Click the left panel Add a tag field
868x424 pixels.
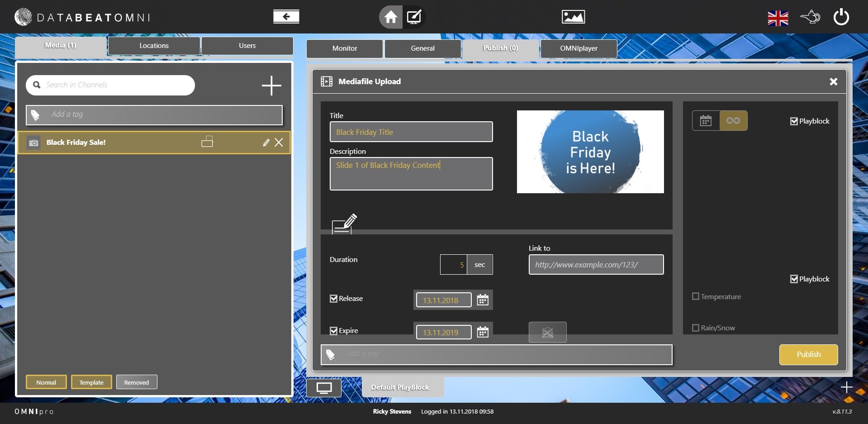pyautogui.click(x=154, y=115)
